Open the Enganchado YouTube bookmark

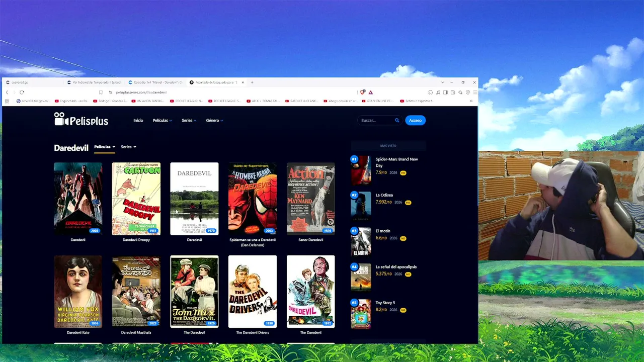pyautogui.click(x=71, y=101)
